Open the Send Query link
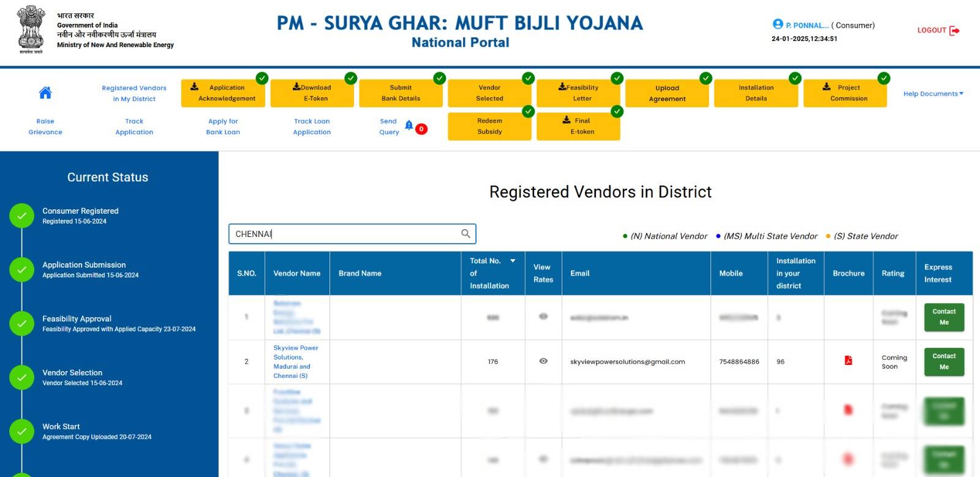The image size is (980, 477). (x=389, y=127)
